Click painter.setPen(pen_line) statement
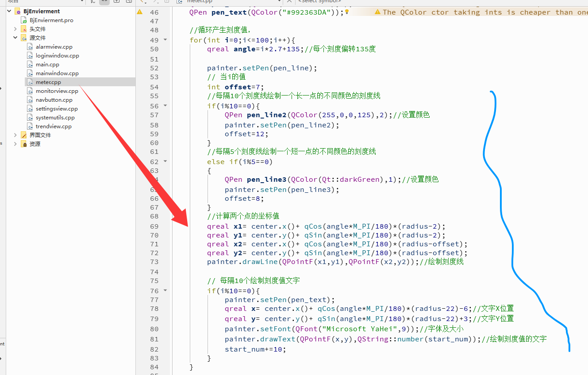 [x=262, y=68]
